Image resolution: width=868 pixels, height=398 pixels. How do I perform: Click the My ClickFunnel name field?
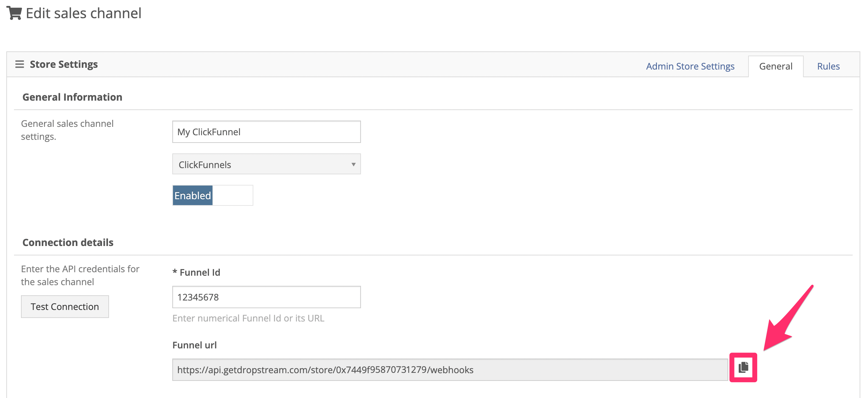pos(266,132)
